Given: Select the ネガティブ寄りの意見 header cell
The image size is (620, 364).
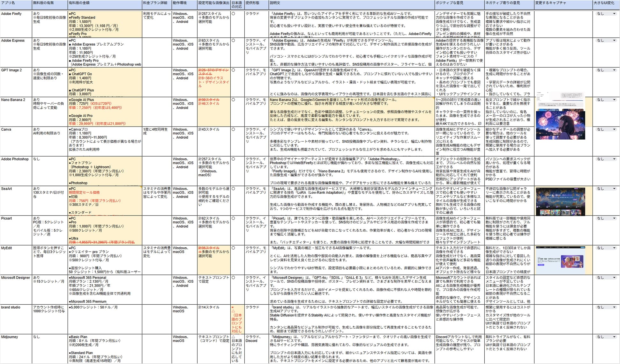Looking at the screenshot, I should pyautogui.click(x=509, y=4).
